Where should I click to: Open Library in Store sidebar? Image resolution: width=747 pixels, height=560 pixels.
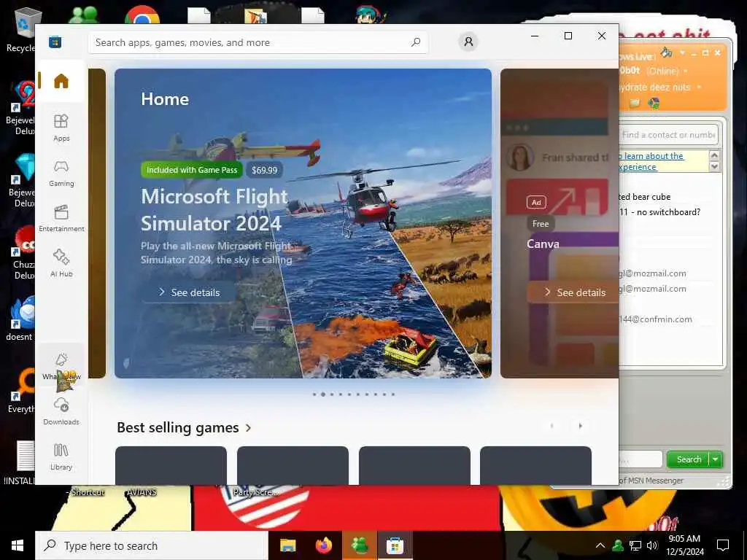tap(61, 456)
